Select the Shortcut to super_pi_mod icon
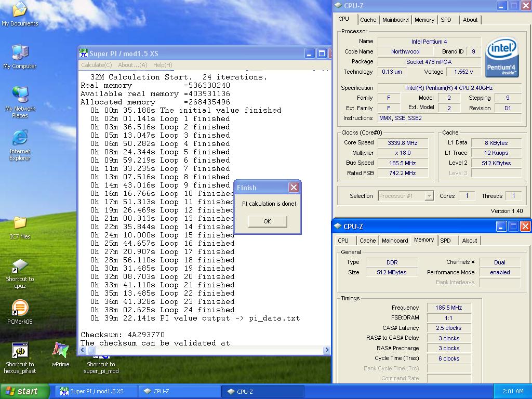 [x=101, y=365]
